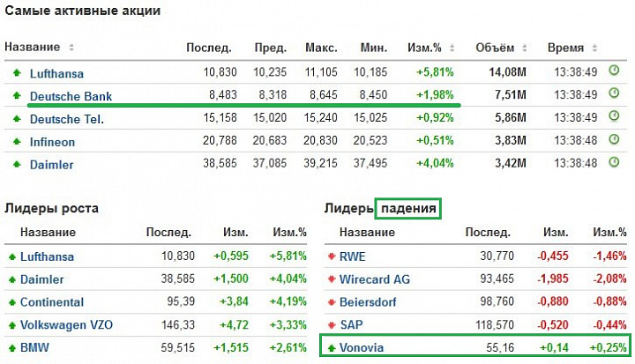Viewport: 635px width, 364px height.
Task: Open Volkswagen VZO stock link
Action: [66, 324]
